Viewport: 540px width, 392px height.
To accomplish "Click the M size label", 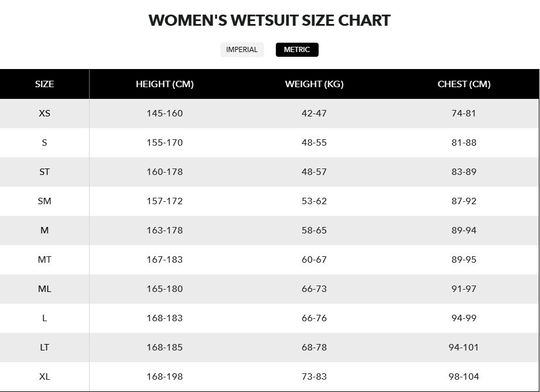I will coord(44,231).
